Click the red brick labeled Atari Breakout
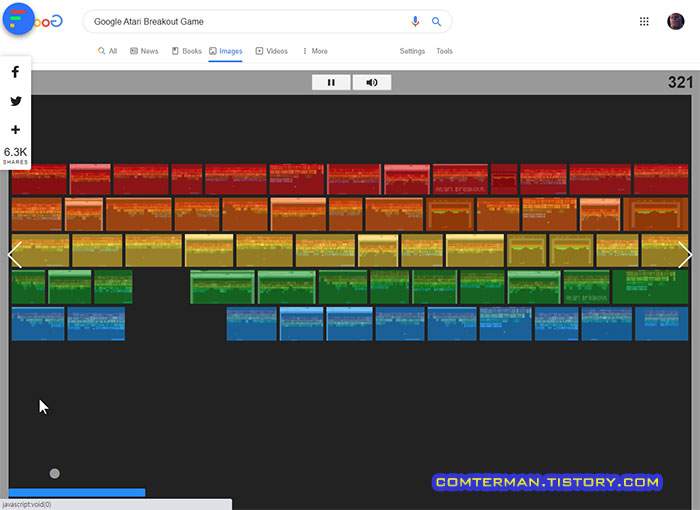700x510 pixels. [460, 179]
